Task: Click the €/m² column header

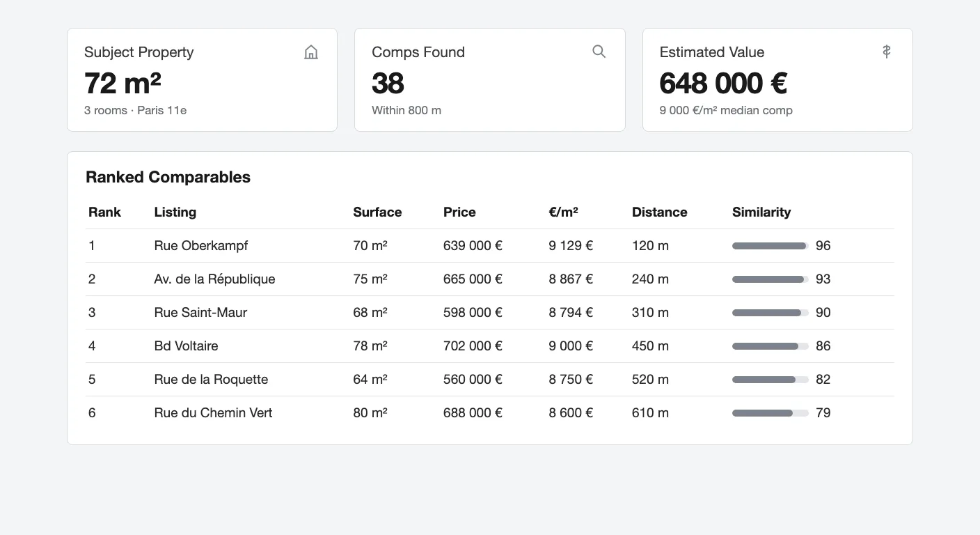Action: (x=563, y=212)
